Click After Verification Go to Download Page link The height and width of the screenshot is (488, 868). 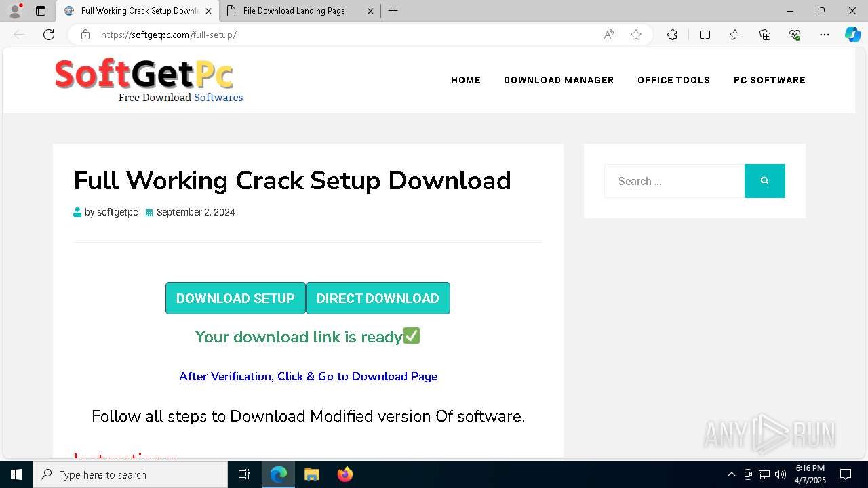tap(308, 376)
